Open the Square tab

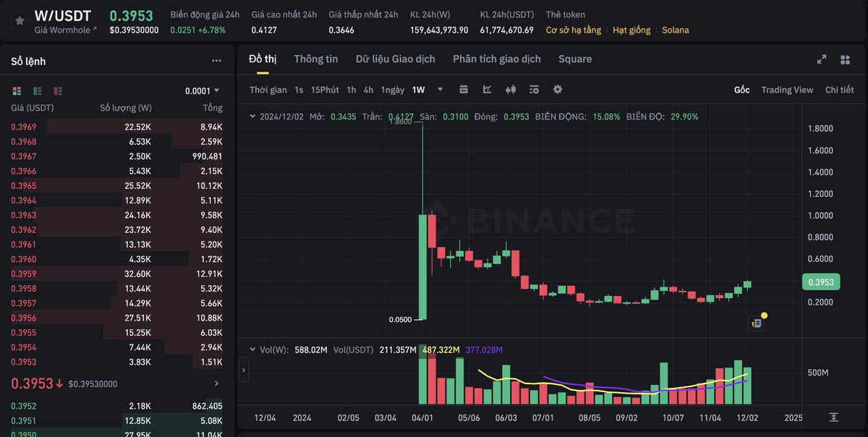point(575,59)
